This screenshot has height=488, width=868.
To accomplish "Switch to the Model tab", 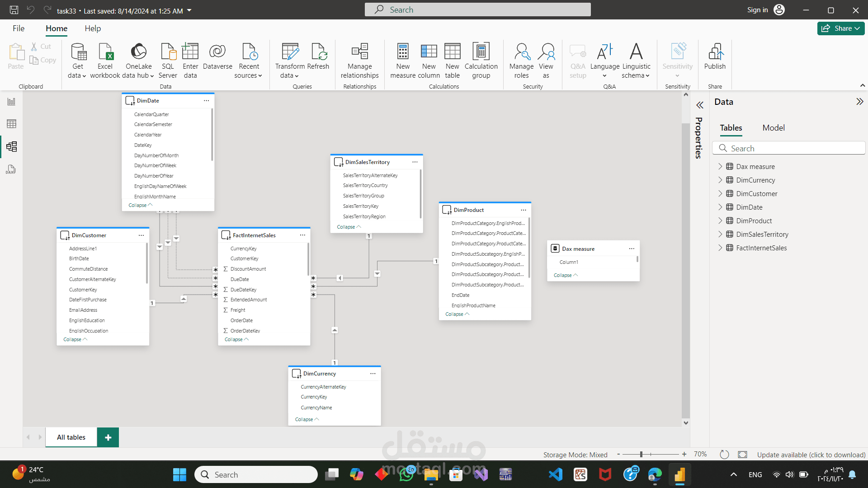I will [x=773, y=128].
